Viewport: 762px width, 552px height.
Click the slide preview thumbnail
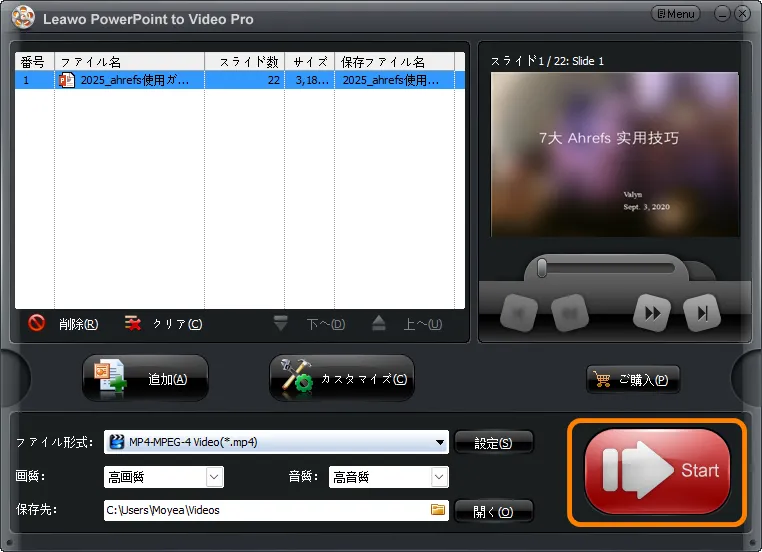(615, 155)
